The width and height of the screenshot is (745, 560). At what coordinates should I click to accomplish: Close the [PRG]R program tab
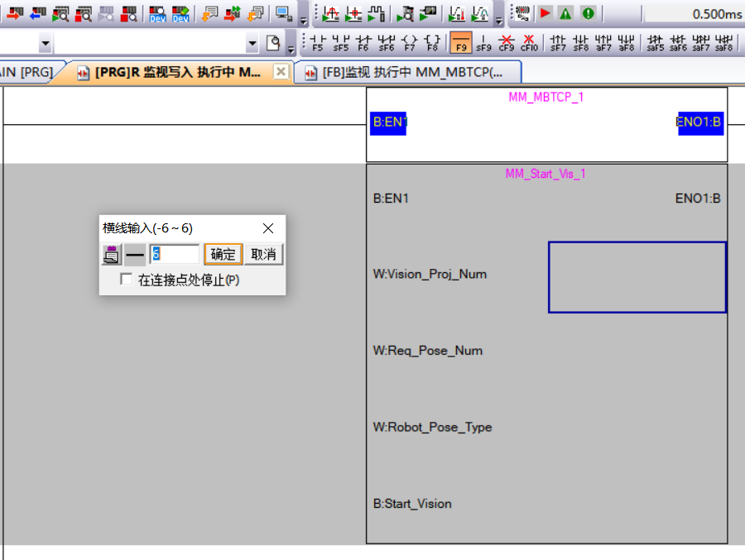[281, 72]
